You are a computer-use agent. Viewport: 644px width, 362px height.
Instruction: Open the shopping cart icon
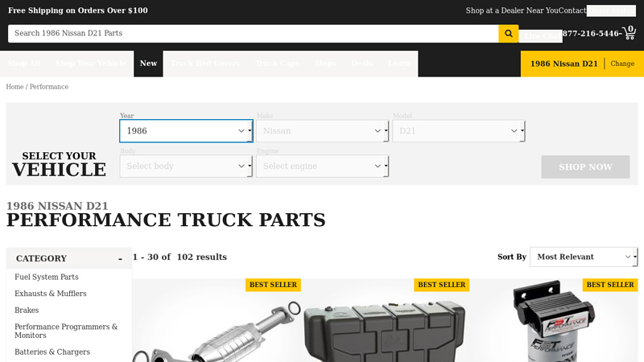pyautogui.click(x=630, y=33)
